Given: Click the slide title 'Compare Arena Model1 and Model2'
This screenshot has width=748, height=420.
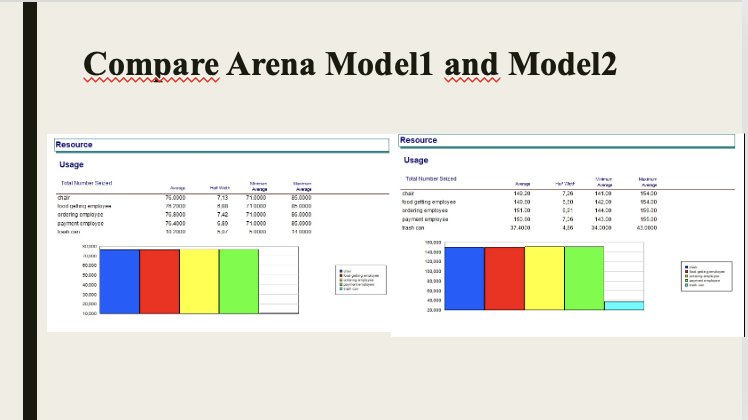Looking at the screenshot, I should (x=350, y=64).
